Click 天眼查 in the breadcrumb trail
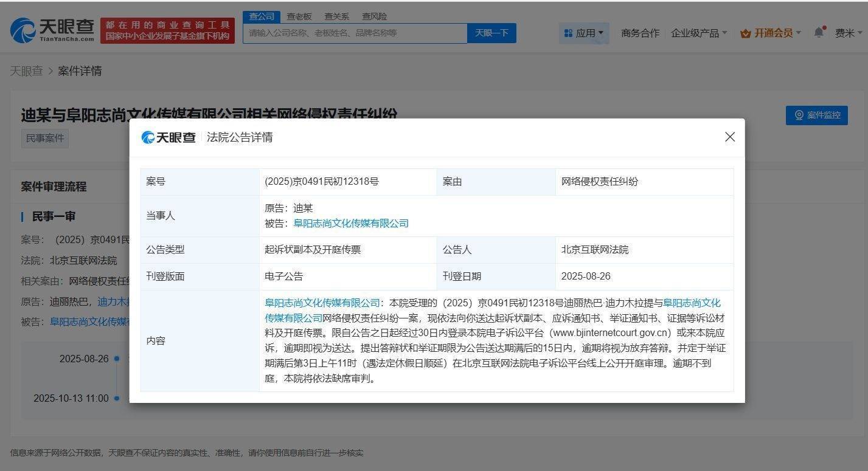This screenshot has height=471, width=868. pos(26,71)
